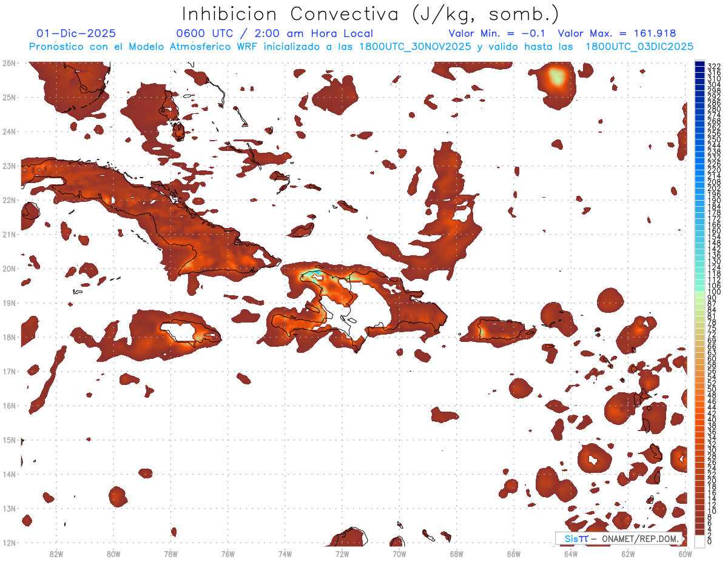
Task: Click the '21N' latitude label
Action: pyautogui.click(x=9, y=234)
